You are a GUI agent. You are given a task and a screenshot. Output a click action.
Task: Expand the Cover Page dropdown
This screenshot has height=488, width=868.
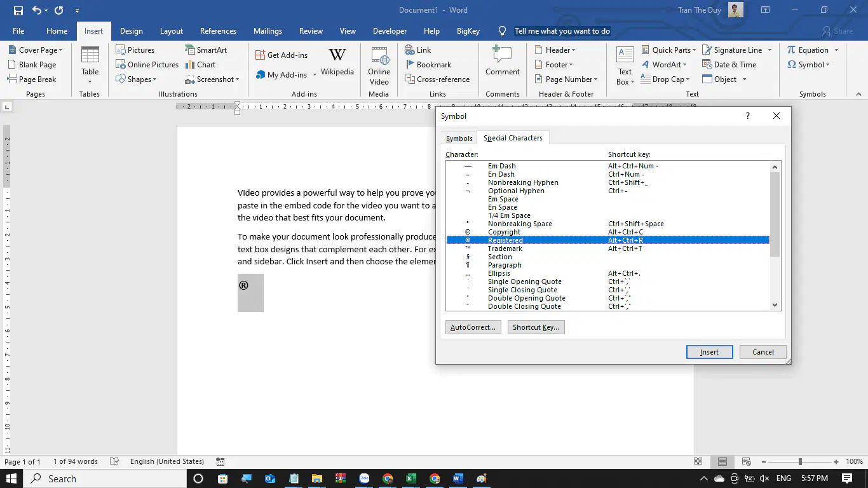(35, 50)
